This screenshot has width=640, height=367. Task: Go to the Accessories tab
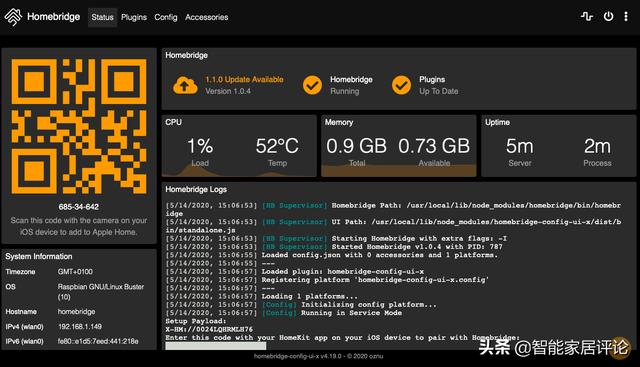pos(207,17)
